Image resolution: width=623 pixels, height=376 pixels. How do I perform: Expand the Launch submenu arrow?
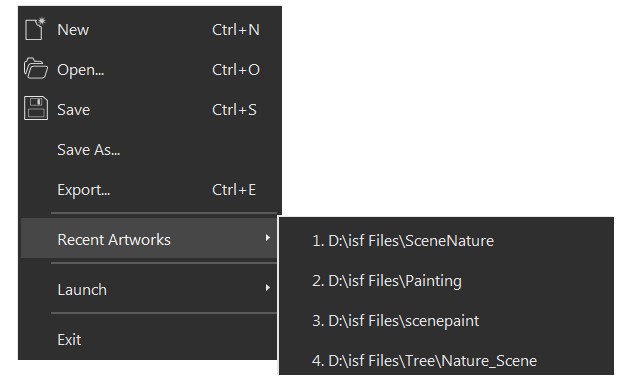(x=268, y=288)
